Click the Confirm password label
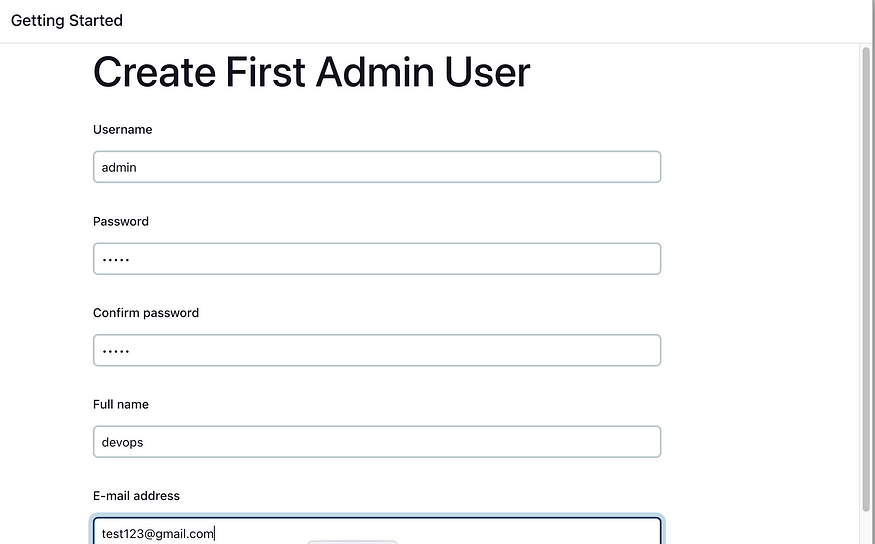 coord(146,313)
